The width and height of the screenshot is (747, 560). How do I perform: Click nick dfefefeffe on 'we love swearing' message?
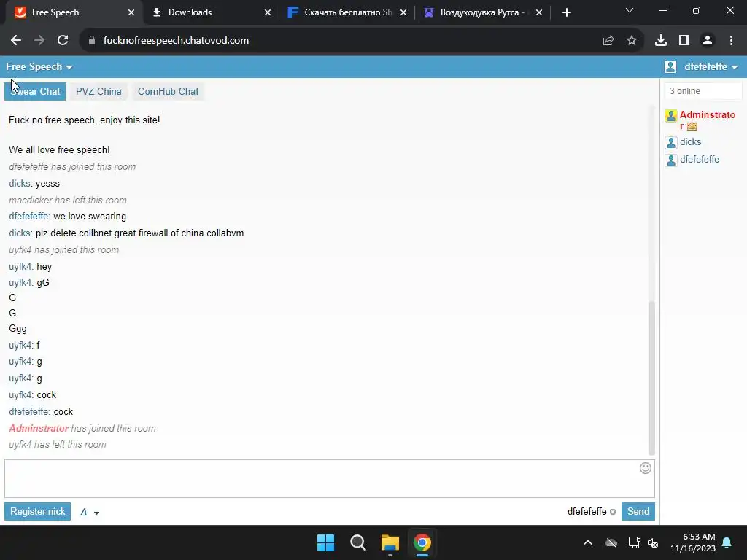28,216
